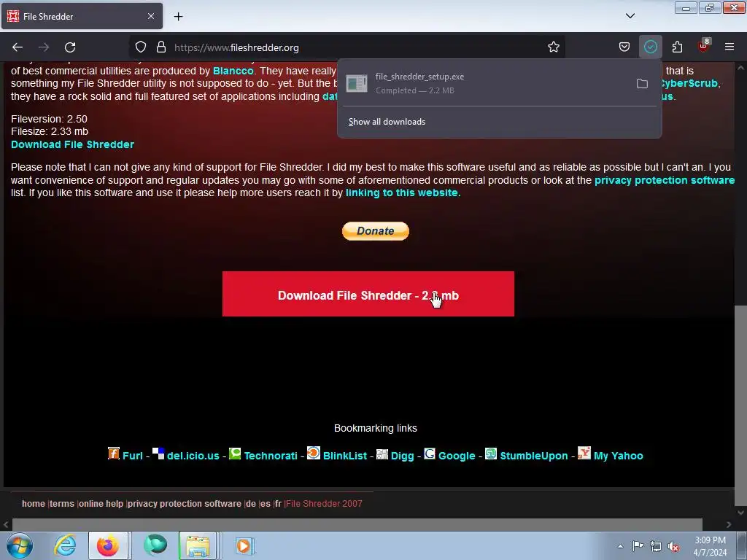The image size is (747, 560).
Task: Follow the CyberScrub link
Action: (x=689, y=83)
